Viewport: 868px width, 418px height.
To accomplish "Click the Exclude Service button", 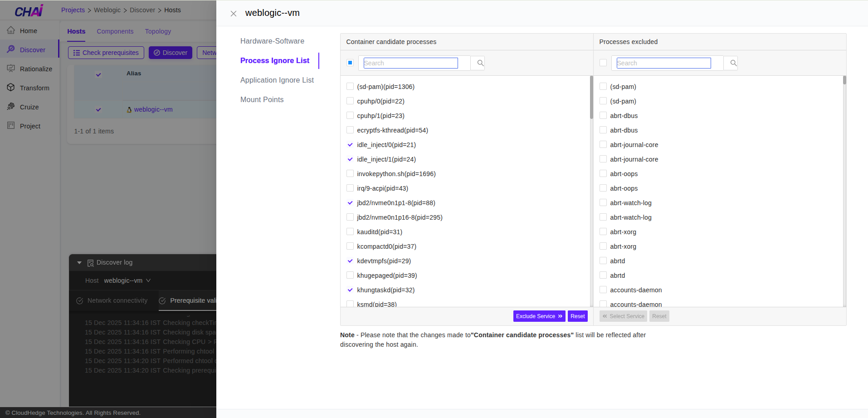I will tap(539, 316).
